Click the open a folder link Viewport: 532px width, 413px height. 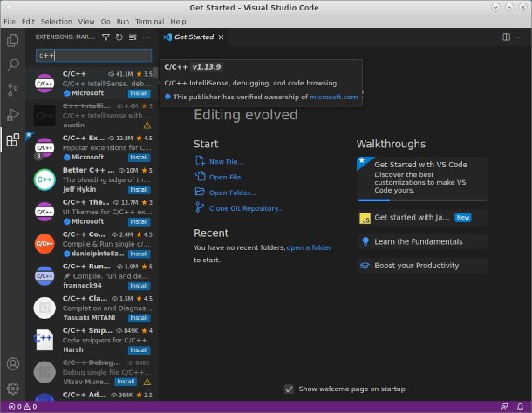pos(309,247)
